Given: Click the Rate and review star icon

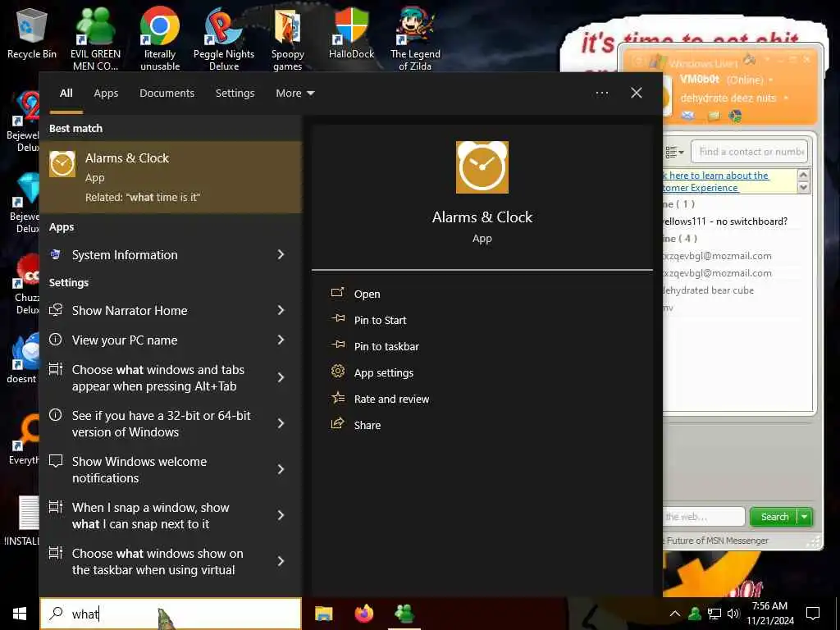Looking at the screenshot, I should (x=337, y=398).
